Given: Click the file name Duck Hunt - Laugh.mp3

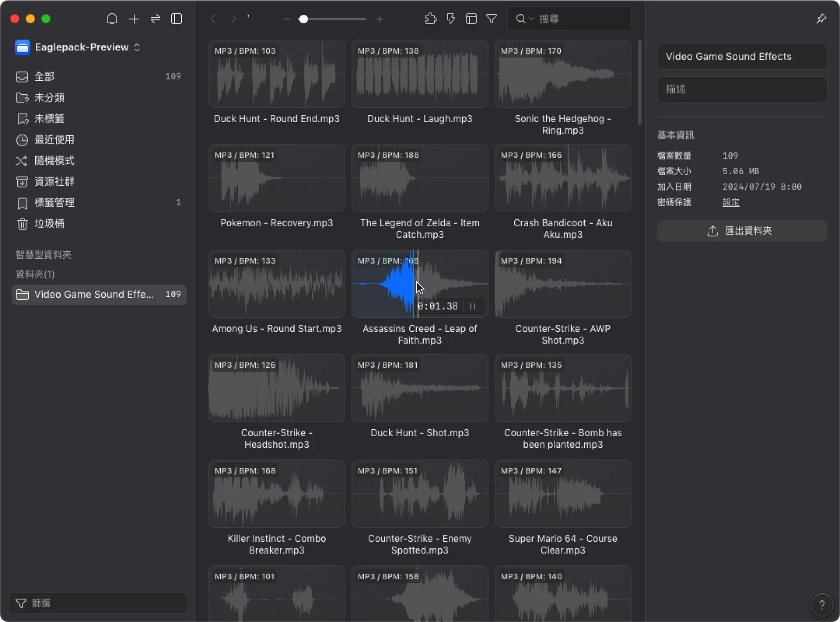Looking at the screenshot, I should pyautogui.click(x=420, y=119).
